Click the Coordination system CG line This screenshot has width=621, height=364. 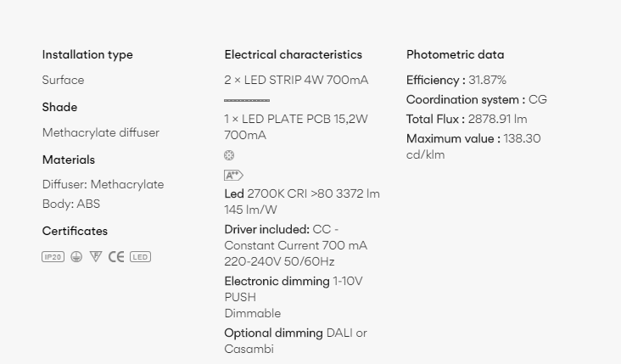tap(477, 99)
